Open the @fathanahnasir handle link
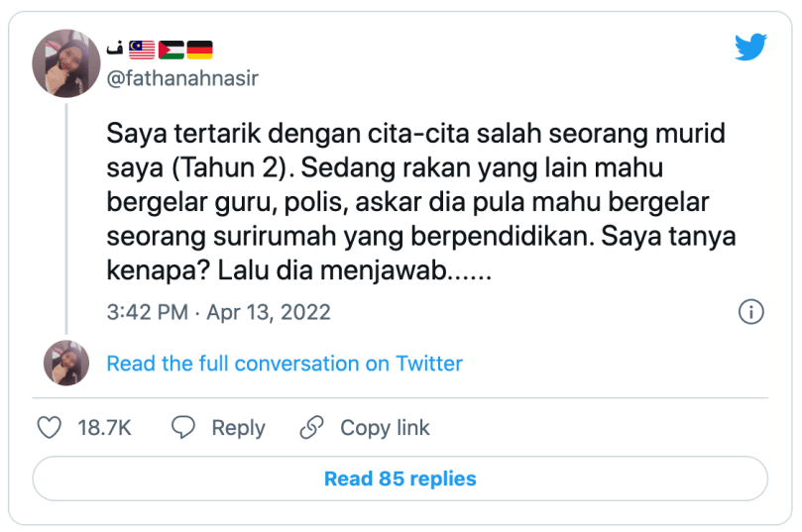This screenshot has width=802, height=532. 182,78
